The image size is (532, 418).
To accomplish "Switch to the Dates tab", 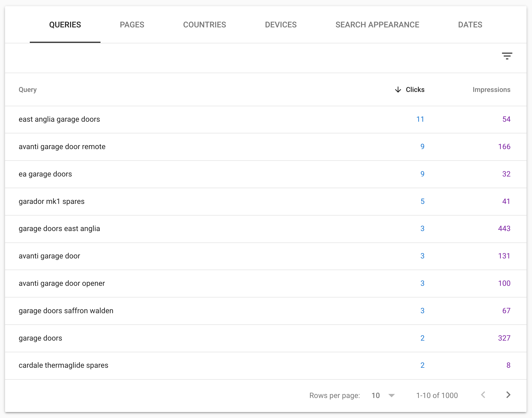I will 470,25.
